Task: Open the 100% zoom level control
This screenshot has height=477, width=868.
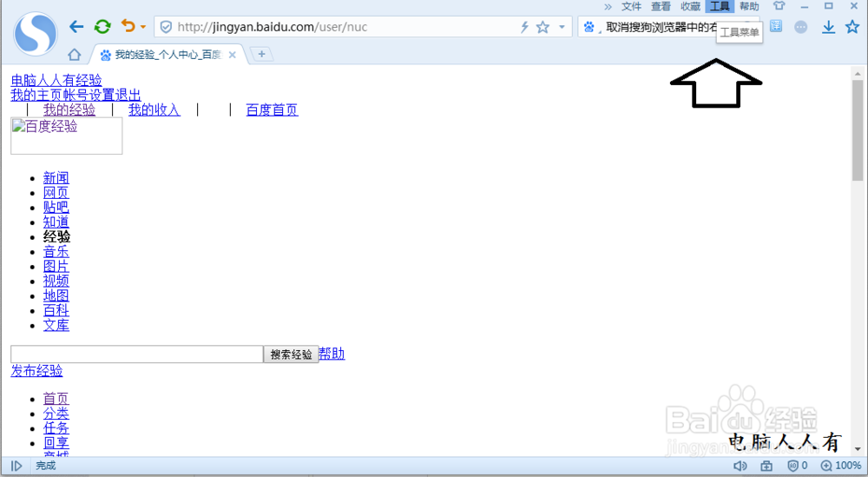Action: click(x=841, y=466)
